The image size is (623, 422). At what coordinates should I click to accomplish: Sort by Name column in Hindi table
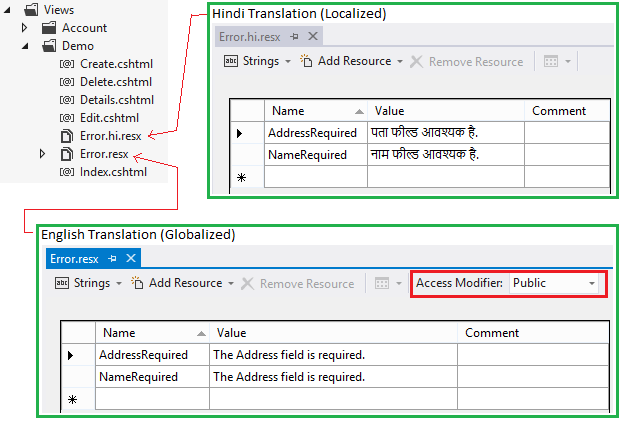pyautogui.click(x=316, y=111)
